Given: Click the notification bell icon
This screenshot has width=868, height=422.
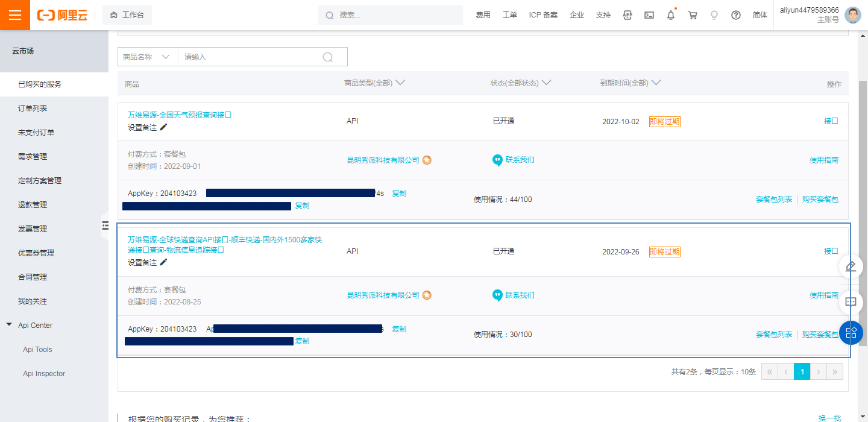Looking at the screenshot, I should pos(671,15).
